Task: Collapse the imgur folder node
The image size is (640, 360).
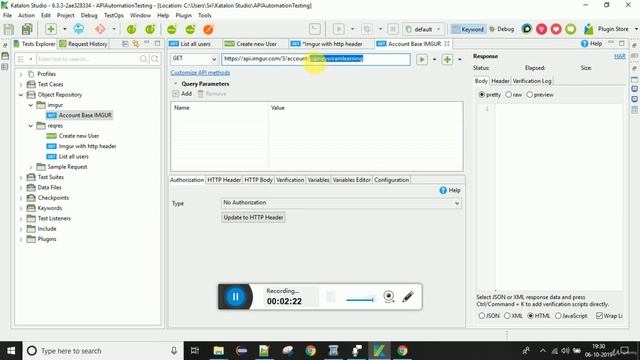Action: tap(31, 105)
